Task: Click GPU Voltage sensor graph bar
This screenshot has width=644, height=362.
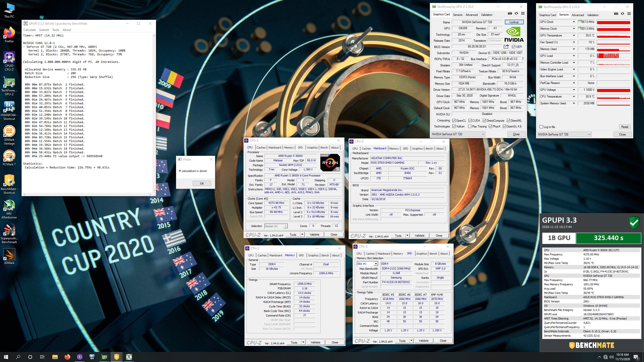Action: tap(613, 90)
